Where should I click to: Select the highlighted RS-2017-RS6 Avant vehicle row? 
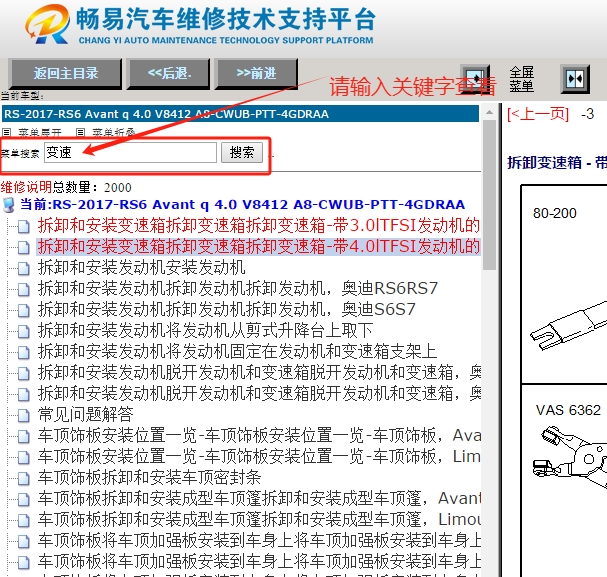[240, 114]
